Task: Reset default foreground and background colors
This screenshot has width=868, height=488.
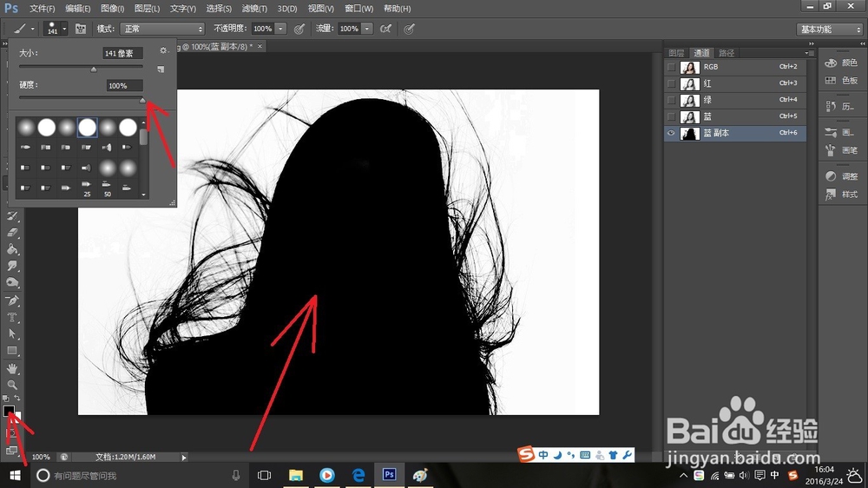Action: pos(6,399)
